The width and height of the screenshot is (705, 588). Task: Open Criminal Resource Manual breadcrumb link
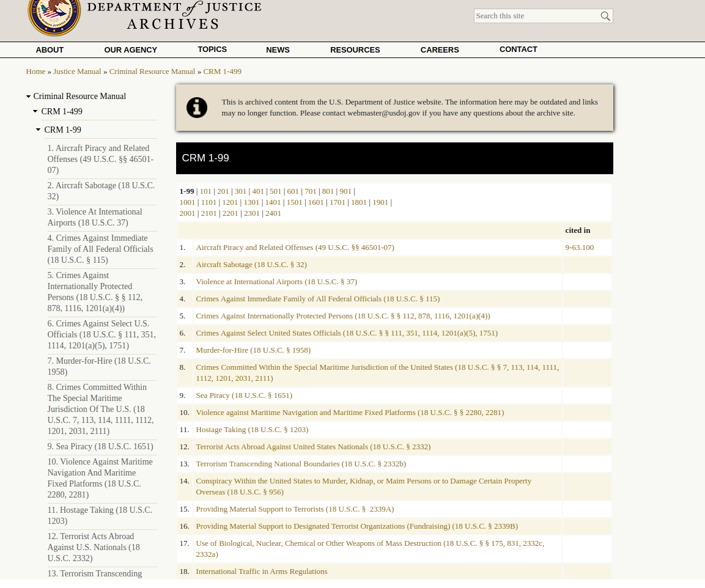point(152,72)
